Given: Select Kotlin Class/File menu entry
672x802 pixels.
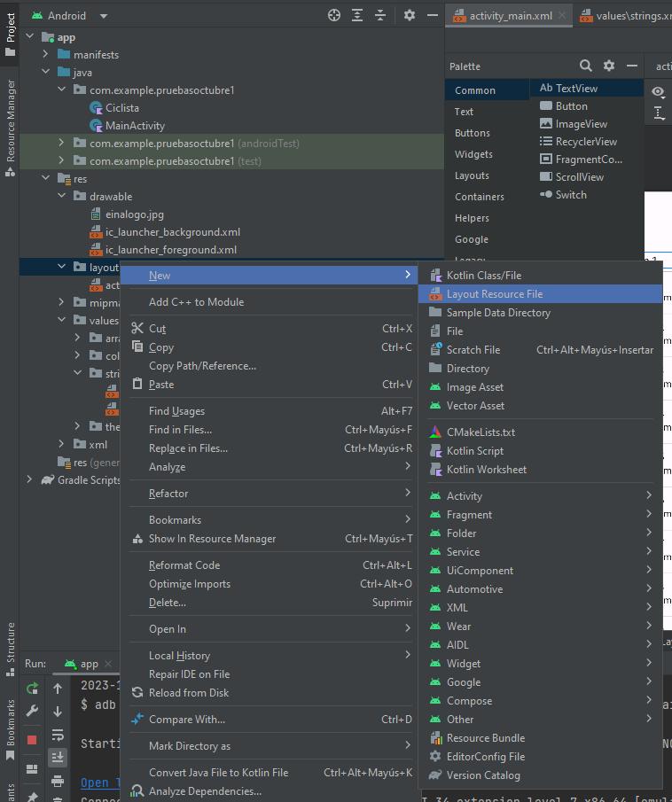Looking at the screenshot, I should (x=483, y=276).
